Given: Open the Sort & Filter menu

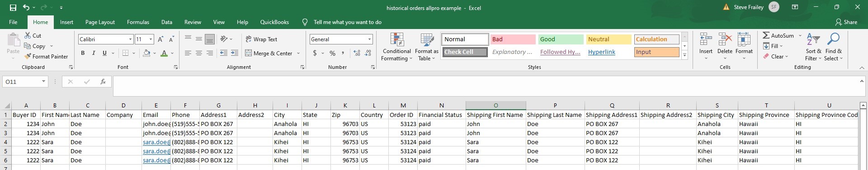Looking at the screenshot, I should point(813,47).
